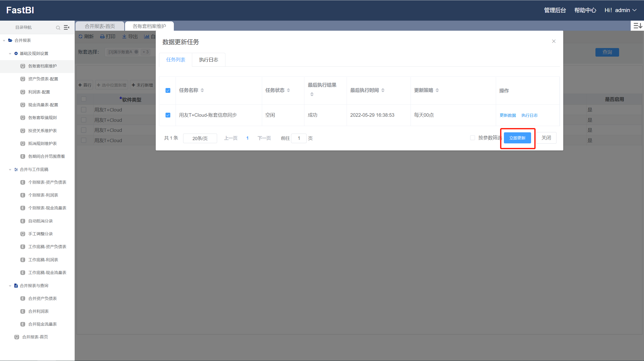Uncheck the 用友T+Cloud-账套信息同步 task checkbox
The height and width of the screenshot is (361, 644).
click(168, 115)
